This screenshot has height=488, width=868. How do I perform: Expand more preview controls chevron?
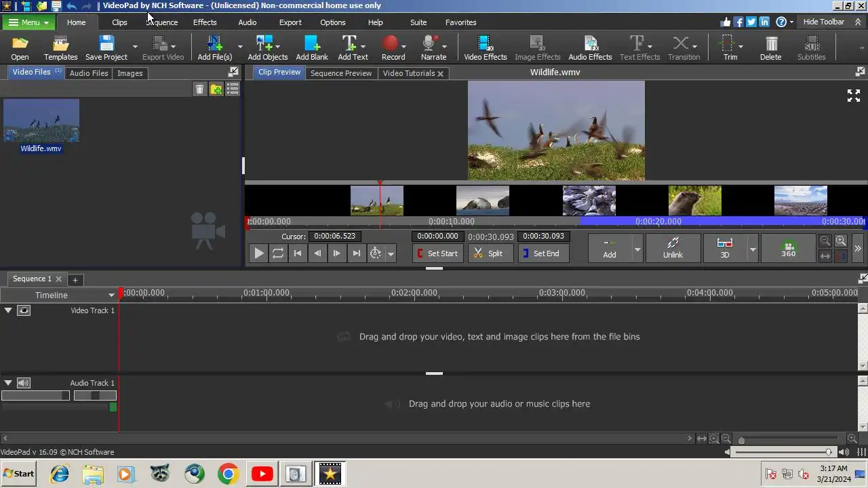coord(858,249)
